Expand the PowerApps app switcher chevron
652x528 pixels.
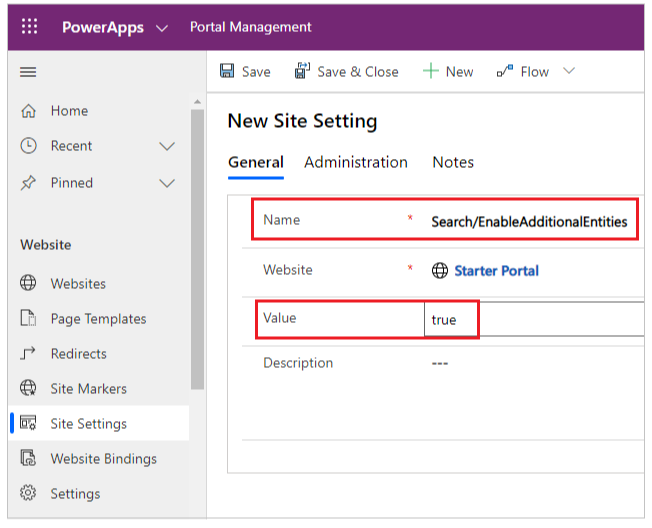tap(163, 27)
